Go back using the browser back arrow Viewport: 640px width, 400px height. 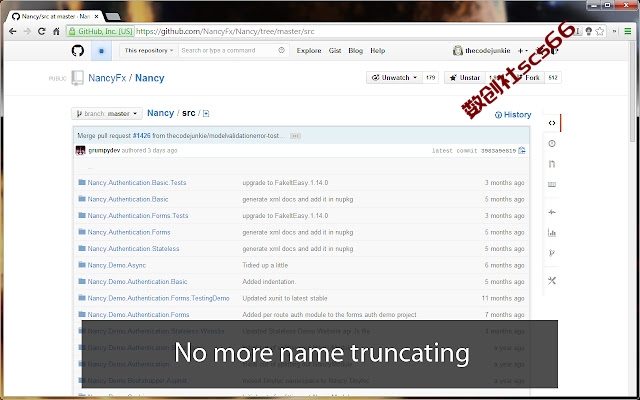[x=13, y=31]
